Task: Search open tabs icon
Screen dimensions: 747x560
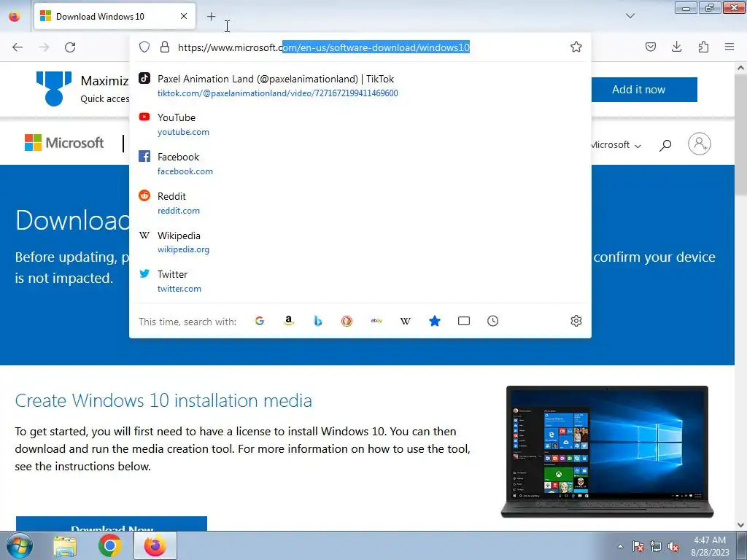Action: [463, 321]
